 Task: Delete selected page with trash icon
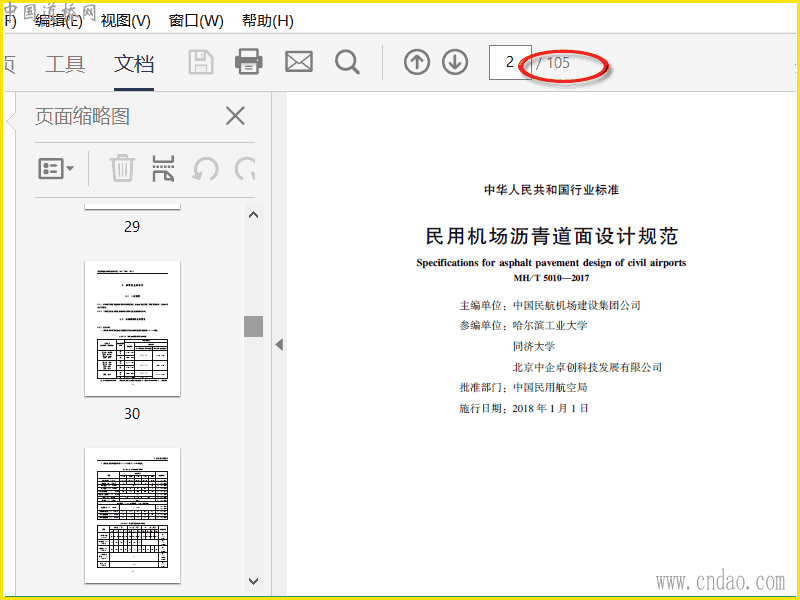[x=122, y=168]
